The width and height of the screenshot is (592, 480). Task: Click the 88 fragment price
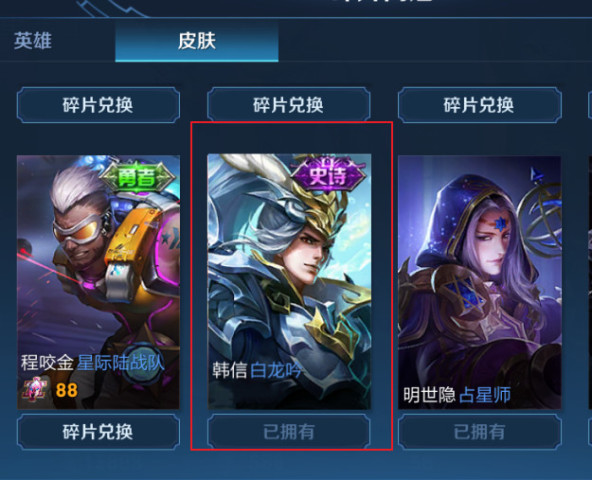67,390
